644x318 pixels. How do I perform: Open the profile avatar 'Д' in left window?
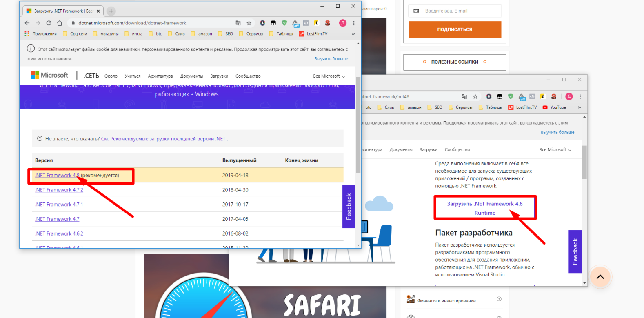[343, 23]
